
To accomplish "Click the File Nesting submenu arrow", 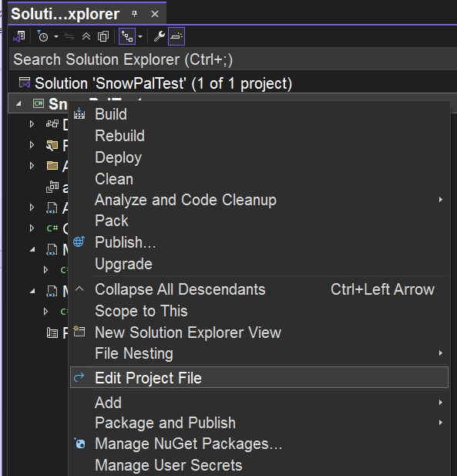I will (440, 353).
